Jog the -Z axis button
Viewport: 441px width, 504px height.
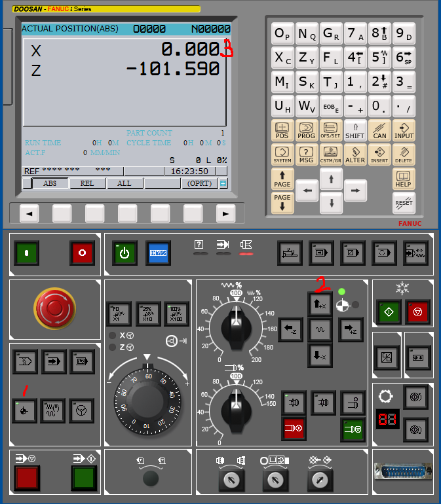pyautogui.click(x=290, y=329)
